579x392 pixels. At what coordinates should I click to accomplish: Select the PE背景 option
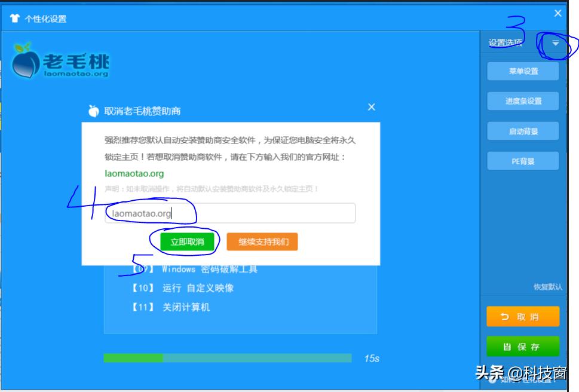click(523, 161)
